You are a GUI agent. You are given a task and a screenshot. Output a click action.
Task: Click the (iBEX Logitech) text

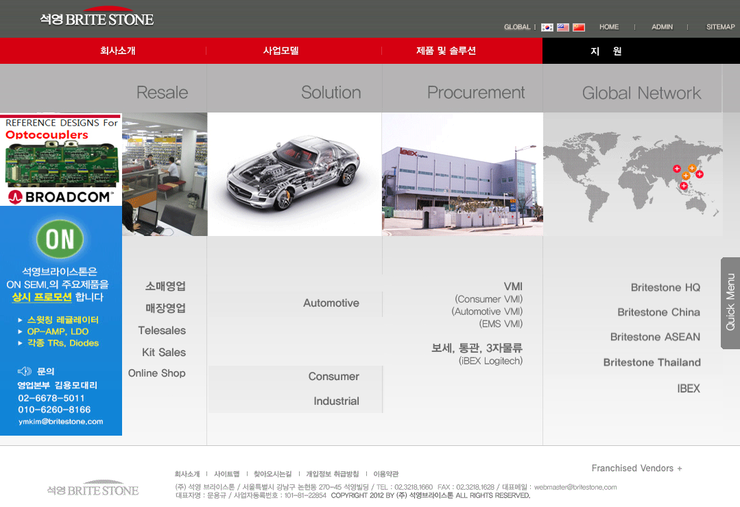pyautogui.click(x=490, y=361)
